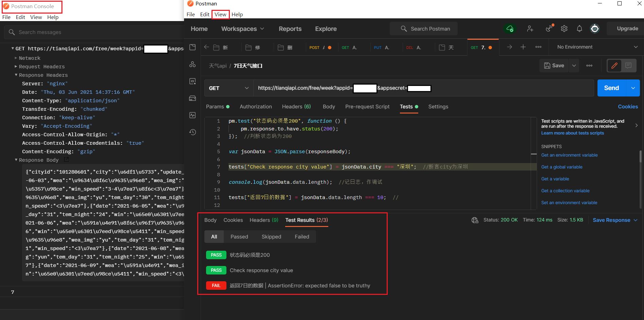Switch to the Pre-request Script tab

[x=367, y=107]
